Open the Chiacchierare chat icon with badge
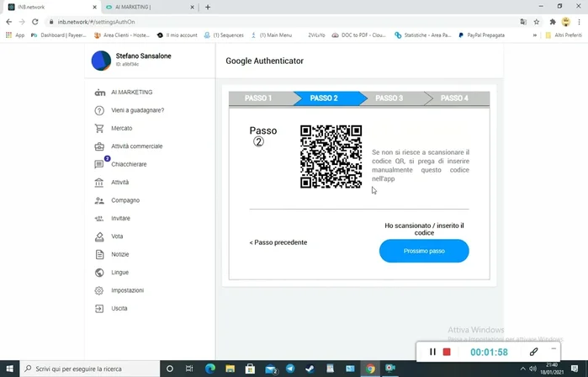Screen dimensions: 588x377 (x=99, y=164)
